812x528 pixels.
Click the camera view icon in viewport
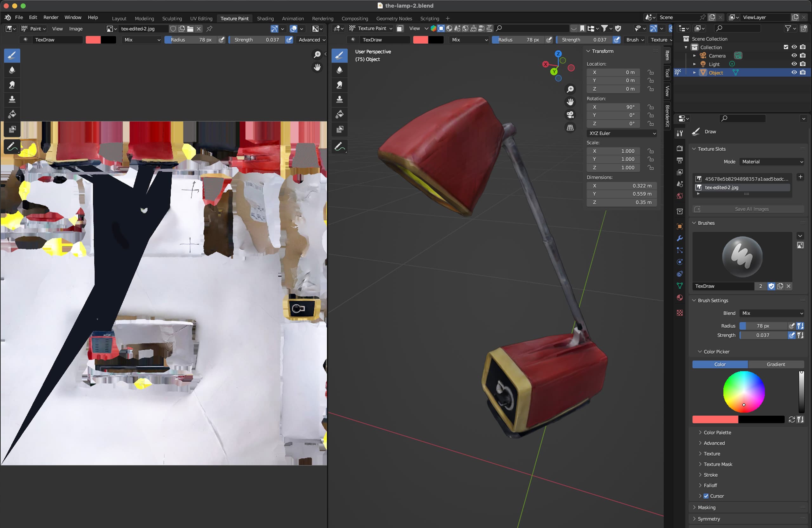(x=570, y=115)
